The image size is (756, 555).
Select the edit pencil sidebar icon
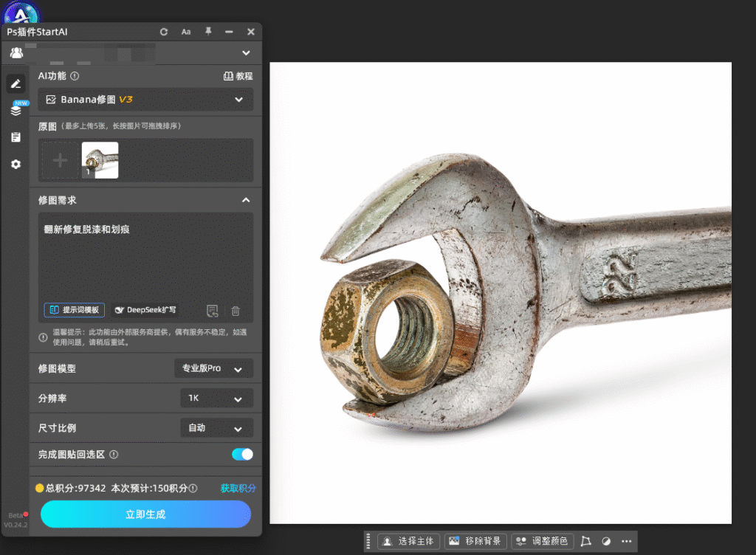point(16,84)
